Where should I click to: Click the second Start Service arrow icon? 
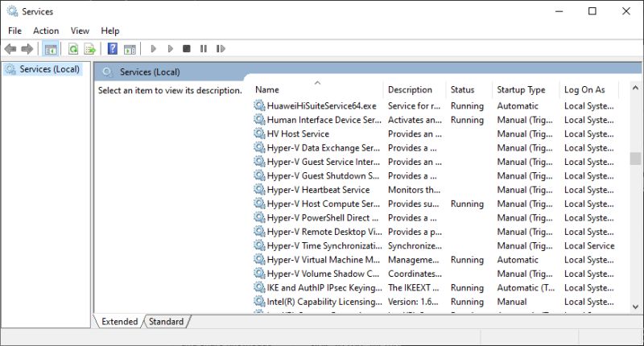[171, 49]
